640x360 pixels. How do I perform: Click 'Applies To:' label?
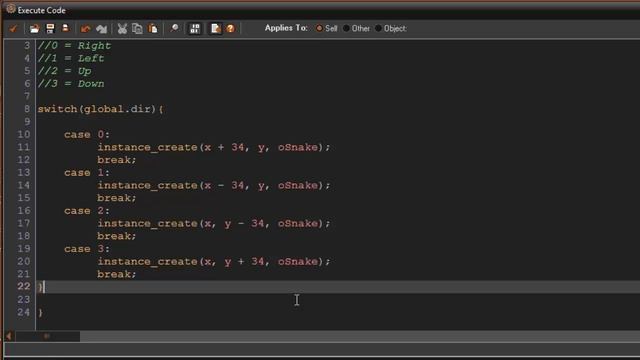[286, 28]
